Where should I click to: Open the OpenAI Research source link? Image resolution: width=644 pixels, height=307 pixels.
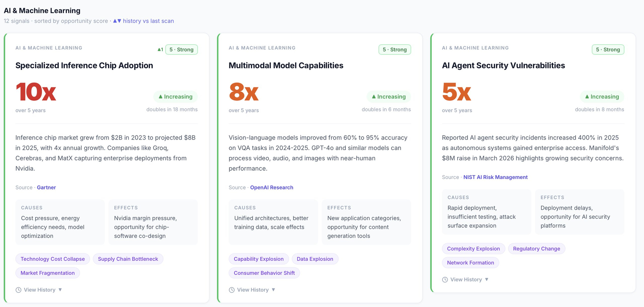pyautogui.click(x=272, y=187)
